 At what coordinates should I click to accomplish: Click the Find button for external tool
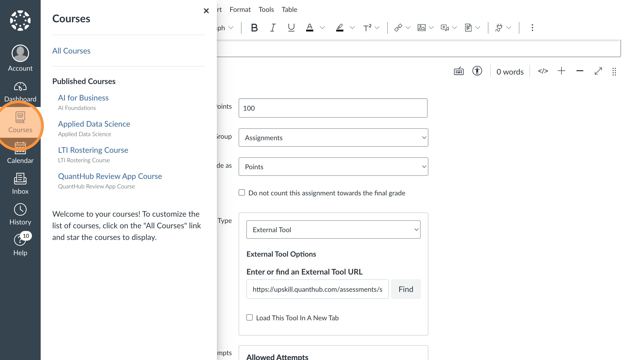coord(406,289)
